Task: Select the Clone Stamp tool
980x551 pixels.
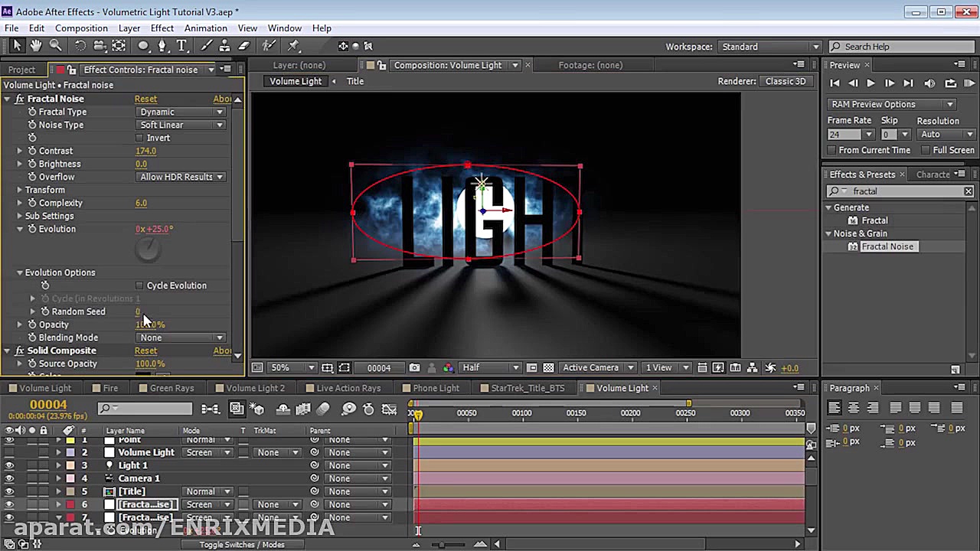Action: tap(225, 46)
